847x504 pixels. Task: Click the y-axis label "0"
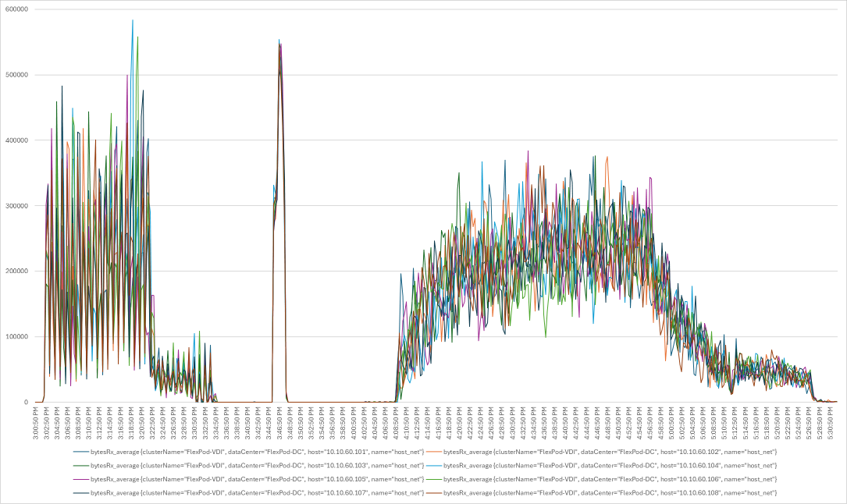point(26,402)
